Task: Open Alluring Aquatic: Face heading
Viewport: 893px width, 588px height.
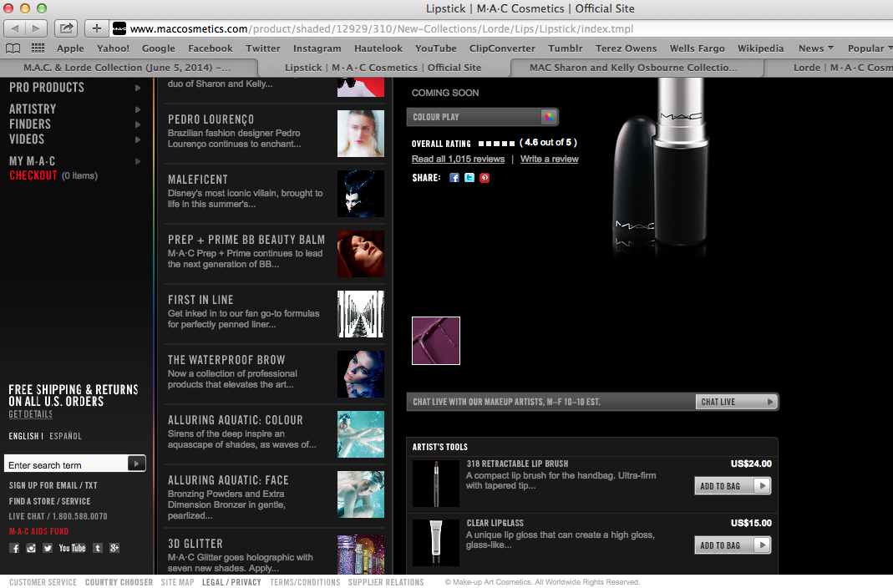Action: coord(228,480)
